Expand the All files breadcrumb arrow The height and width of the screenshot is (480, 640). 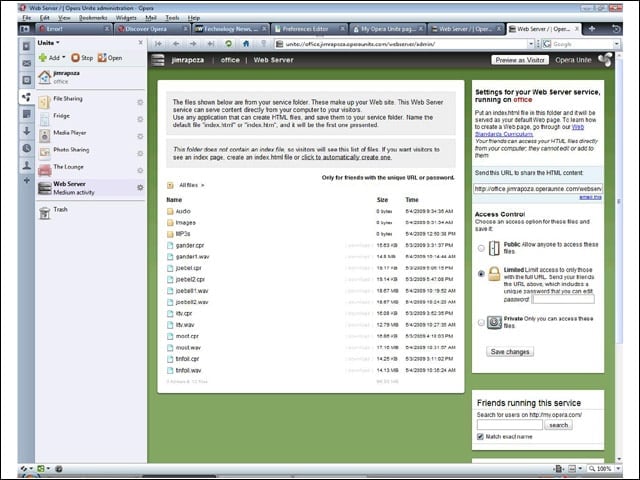203,185
